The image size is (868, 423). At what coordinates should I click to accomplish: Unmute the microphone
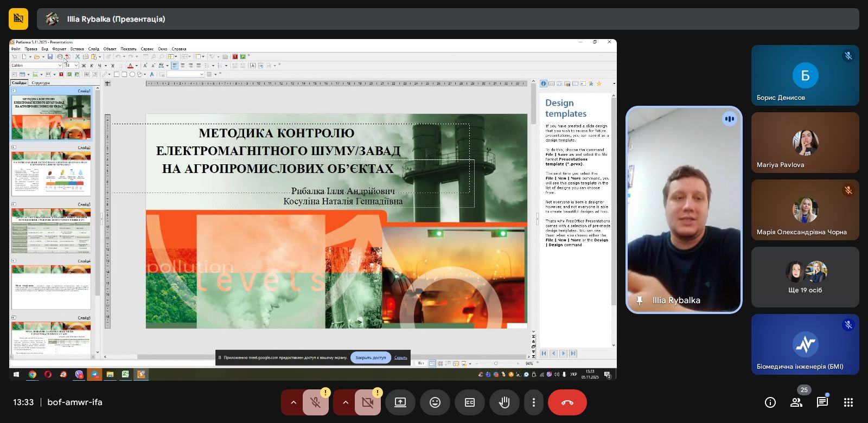(x=315, y=402)
